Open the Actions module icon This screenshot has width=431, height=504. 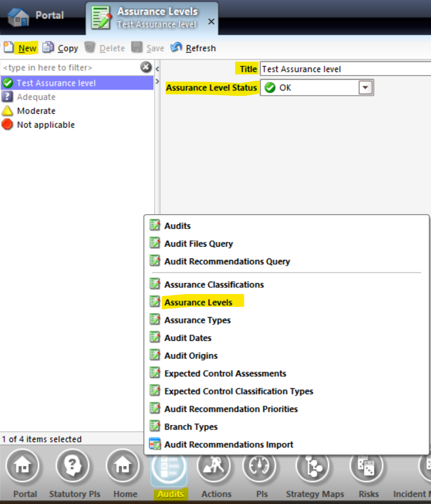(x=213, y=465)
